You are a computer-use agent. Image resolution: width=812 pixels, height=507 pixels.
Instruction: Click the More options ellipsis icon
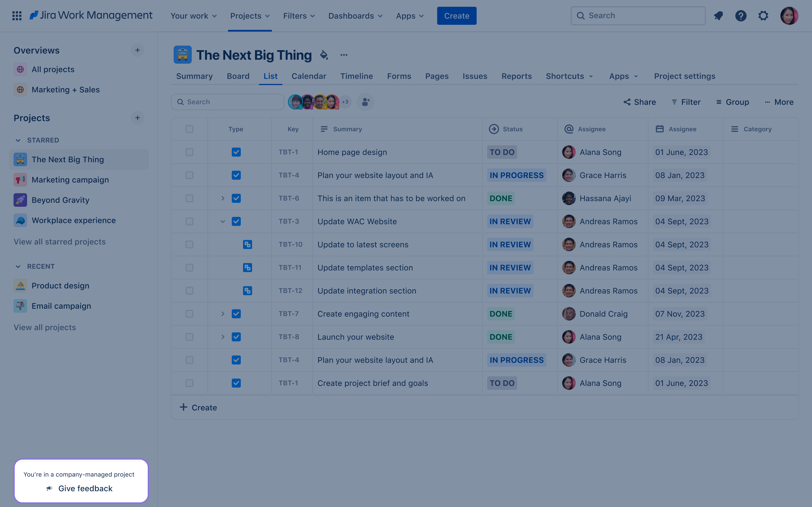pyautogui.click(x=344, y=55)
